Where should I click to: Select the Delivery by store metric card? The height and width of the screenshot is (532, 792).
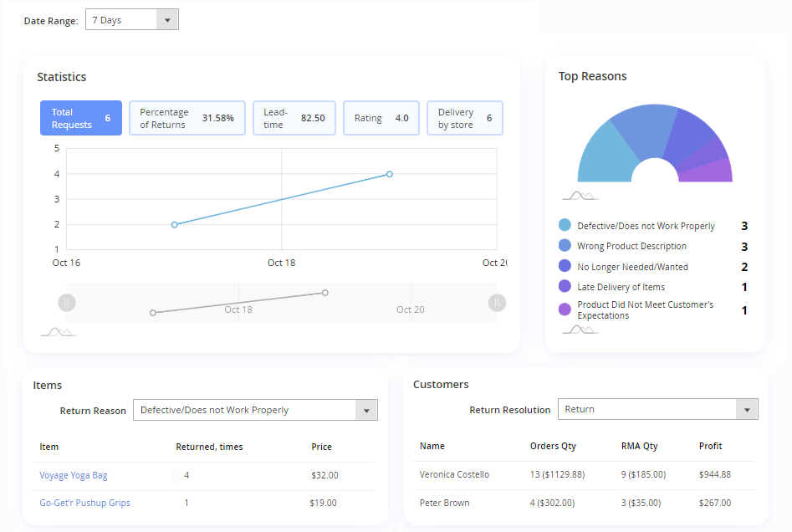[464, 118]
